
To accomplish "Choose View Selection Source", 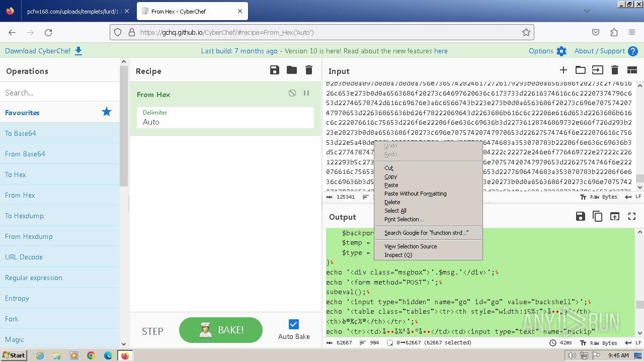I will [x=428, y=246].
